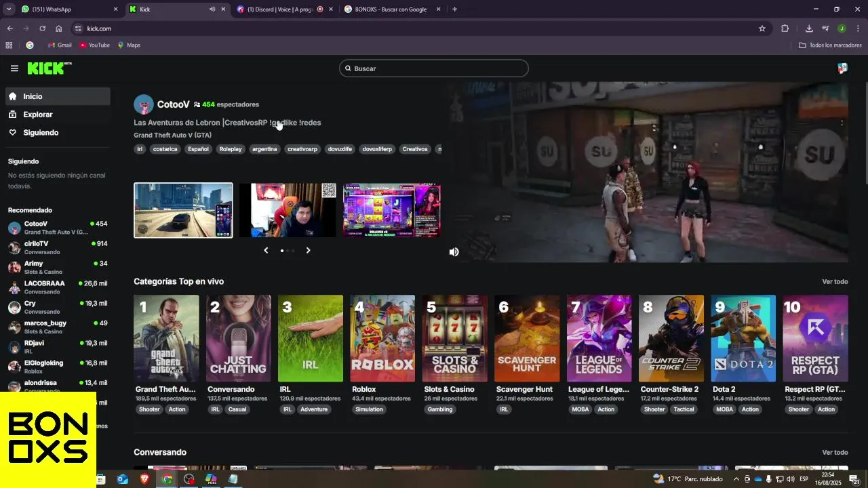Go to previous featured stream arrow
The width and height of the screenshot is (868, 488).
click(266, 251)
